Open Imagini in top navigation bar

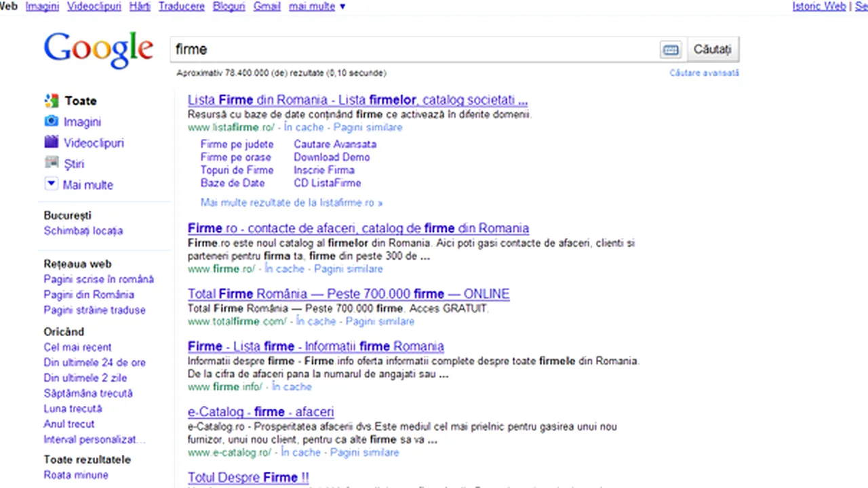coord(42,6)
